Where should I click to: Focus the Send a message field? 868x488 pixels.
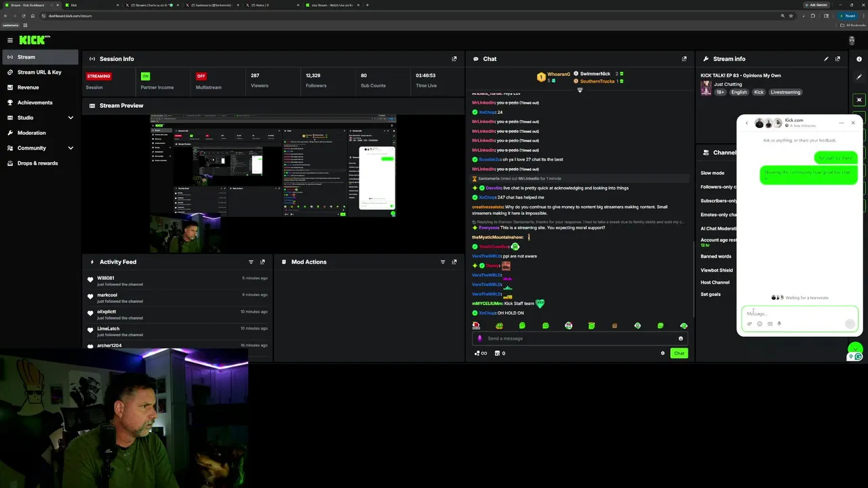coord(580,338)
